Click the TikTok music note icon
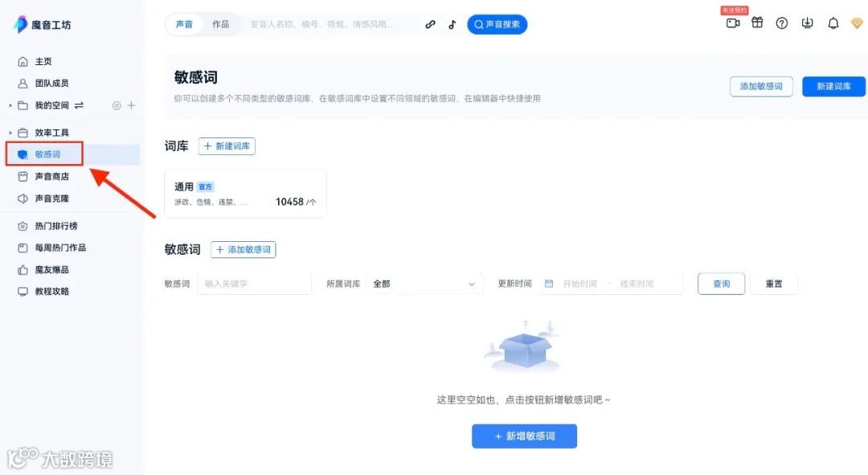This screenshot has height=475, width=868. click(452, 24)
